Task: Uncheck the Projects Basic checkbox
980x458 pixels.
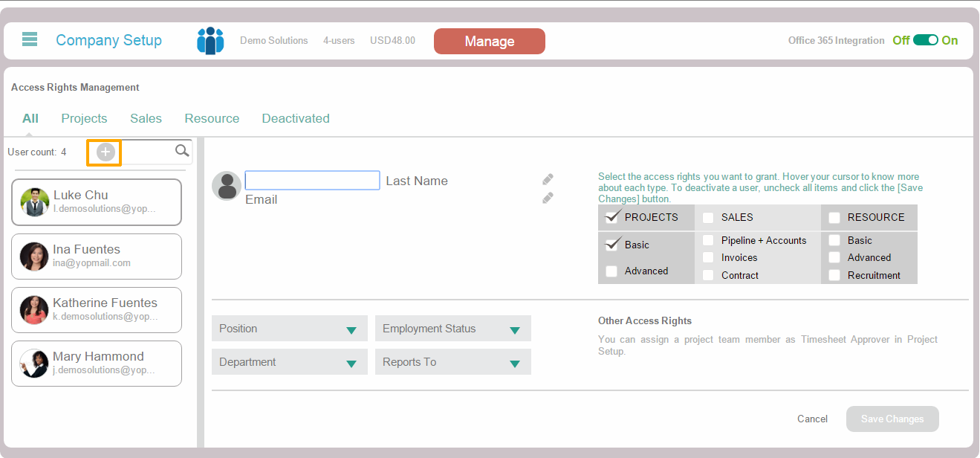Action: pyautogui.click(x=612, y=245)
